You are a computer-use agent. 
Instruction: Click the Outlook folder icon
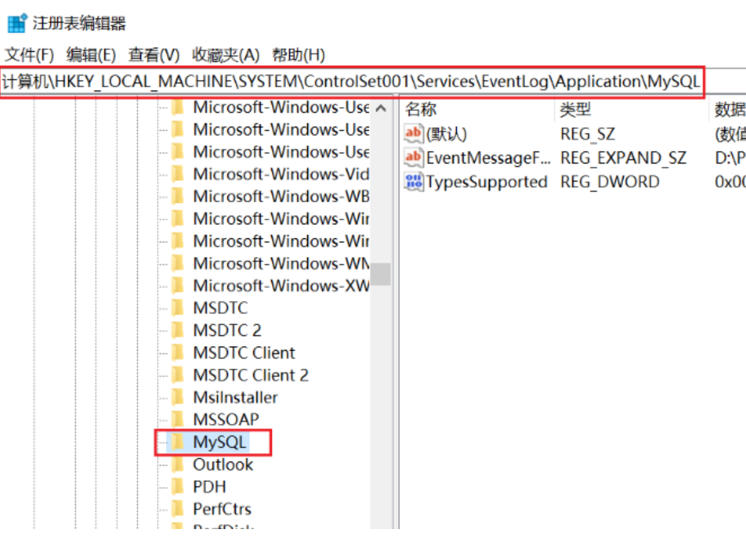coord(178,465)
